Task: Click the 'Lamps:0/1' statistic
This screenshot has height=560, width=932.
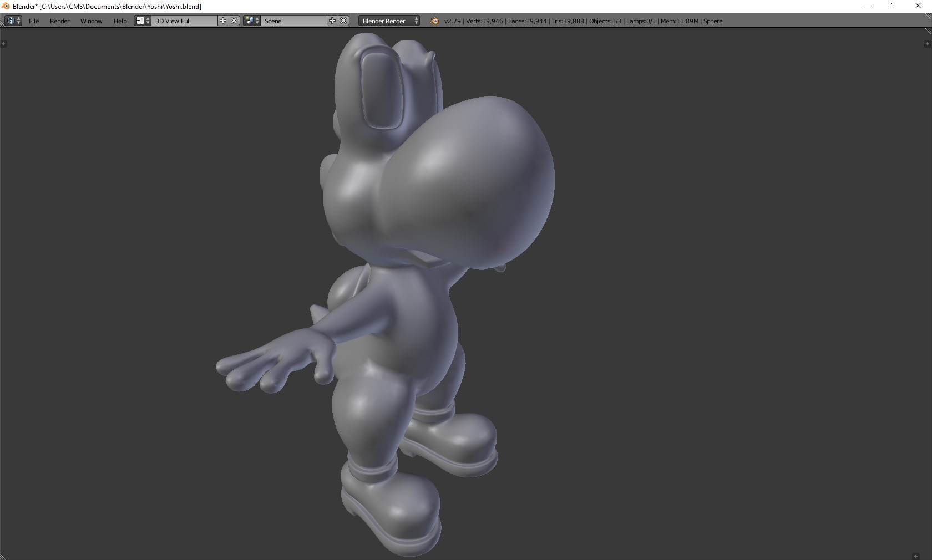Action: pos(641,21)
